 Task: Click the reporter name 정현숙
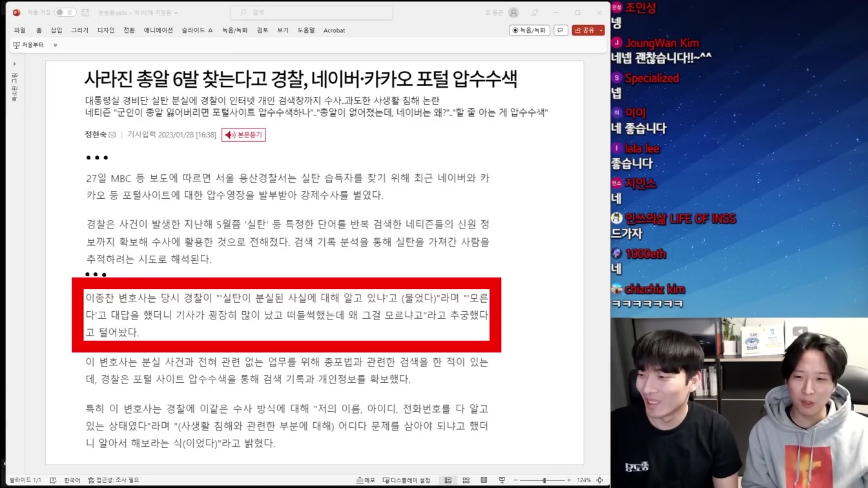pos(96,135)
